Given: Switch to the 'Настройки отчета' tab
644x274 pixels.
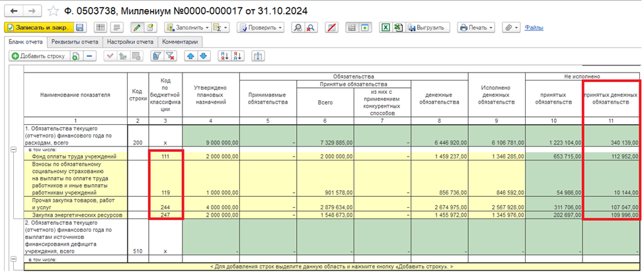Looking at the screenshot, I should 130,42.
